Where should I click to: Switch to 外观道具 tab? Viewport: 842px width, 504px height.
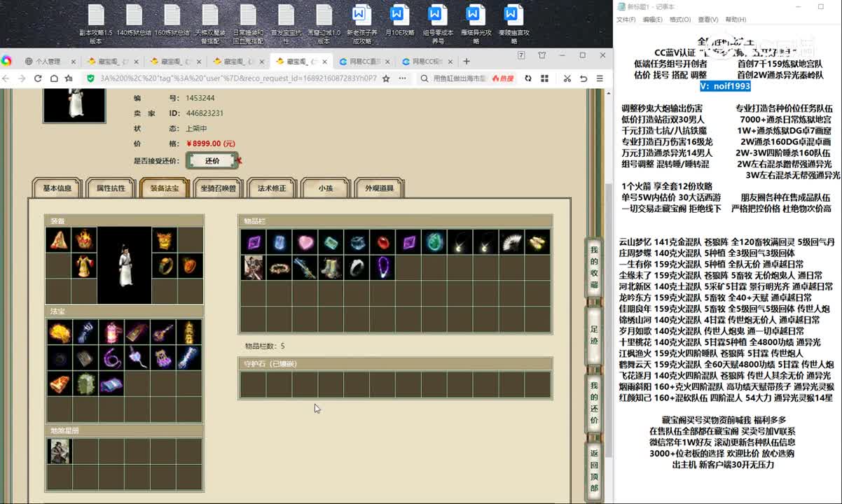(x=380, y=188)
